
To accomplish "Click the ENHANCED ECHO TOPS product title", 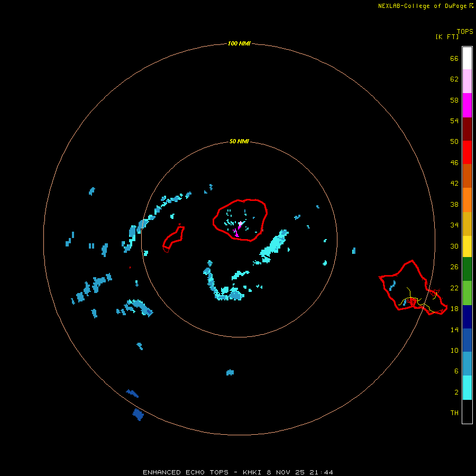I will pyautogui.click(x=186, y=472).
